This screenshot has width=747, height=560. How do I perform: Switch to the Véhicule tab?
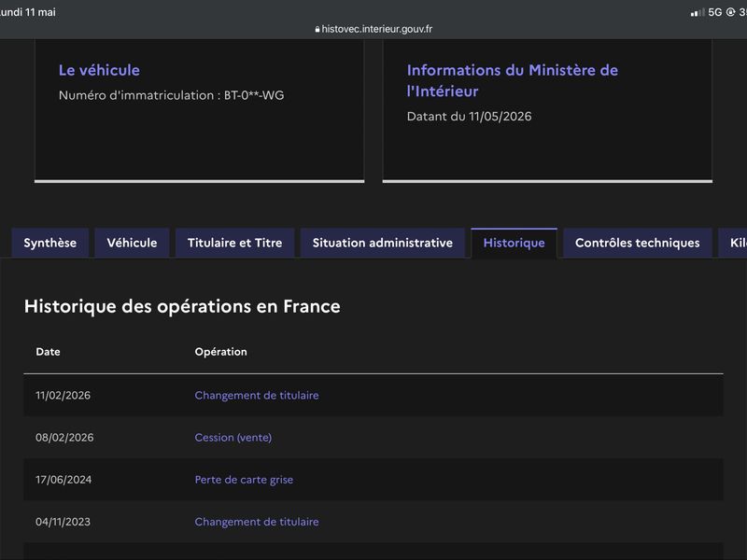tap(132, 243)
